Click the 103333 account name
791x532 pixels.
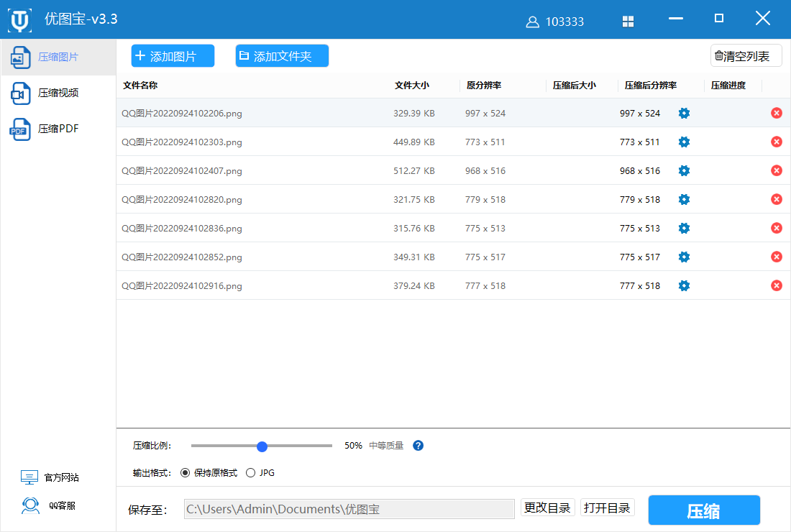click(564, 22)
